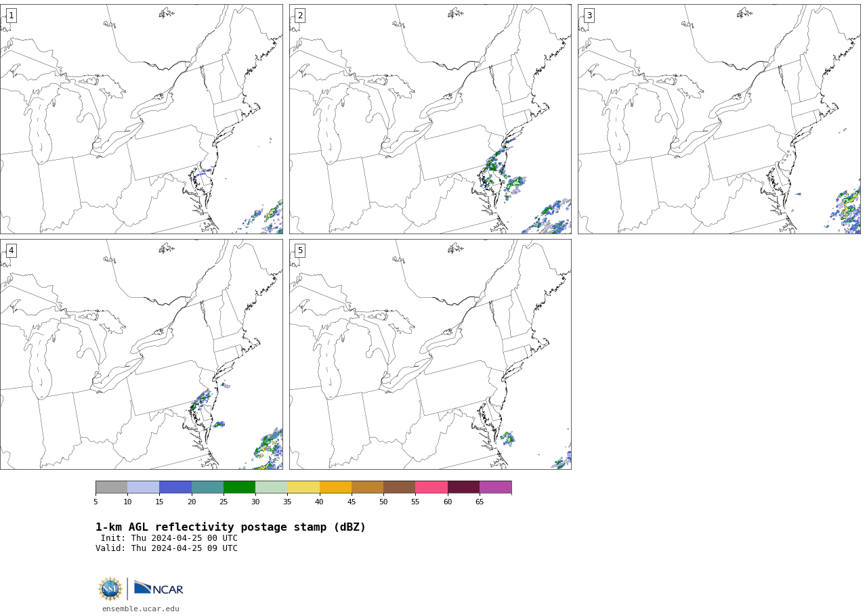Click the NSF logo icon
867x616 pixels.
(x=110, y=589)
